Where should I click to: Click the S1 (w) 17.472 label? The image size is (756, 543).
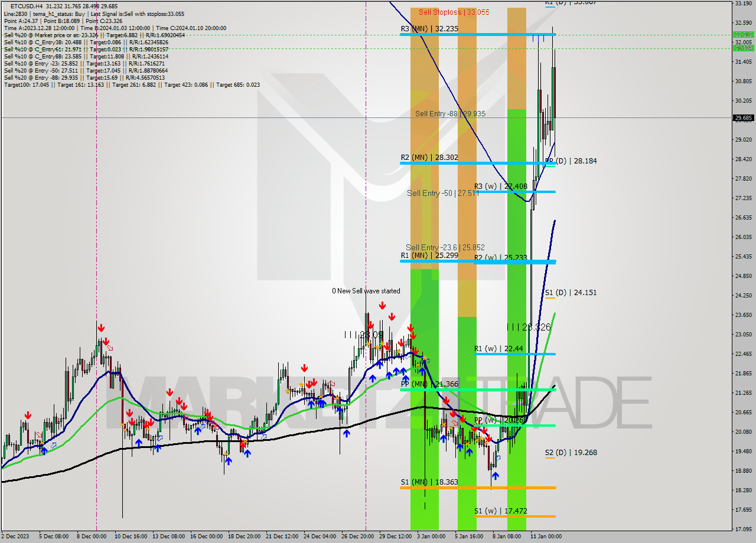pos(501,511)
